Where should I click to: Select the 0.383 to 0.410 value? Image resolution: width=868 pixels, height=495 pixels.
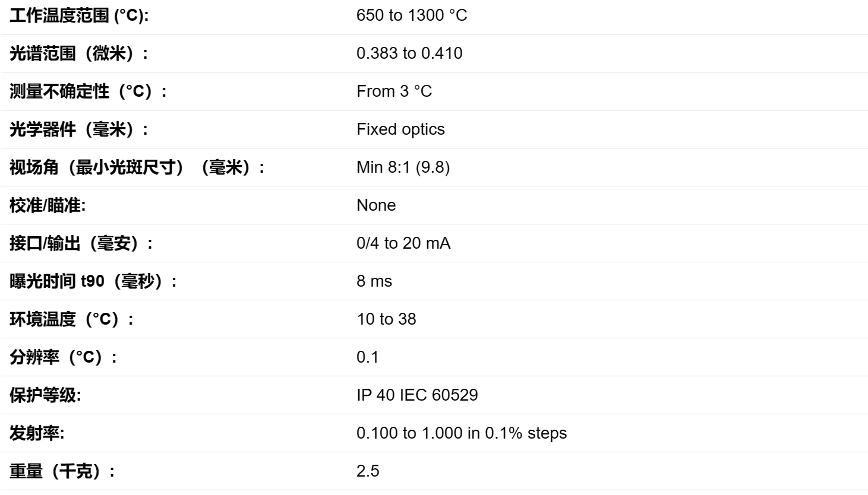coord(409,53)
